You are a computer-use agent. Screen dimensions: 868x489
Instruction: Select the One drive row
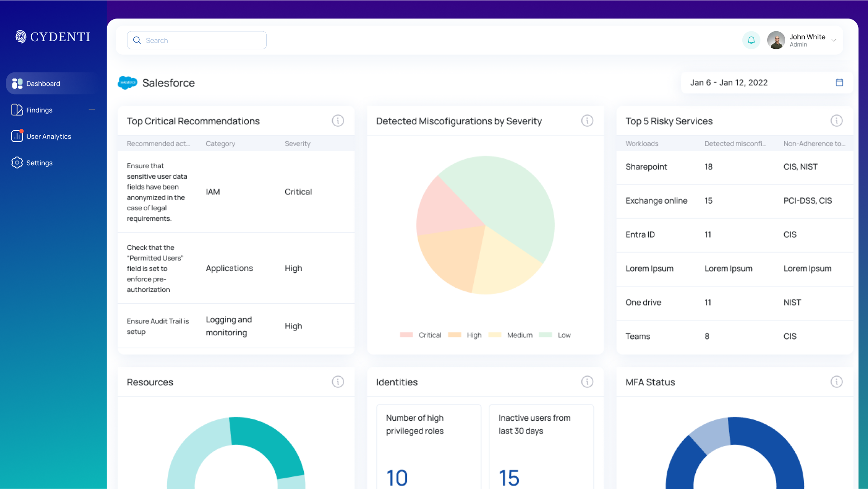(x=735, y=303)
